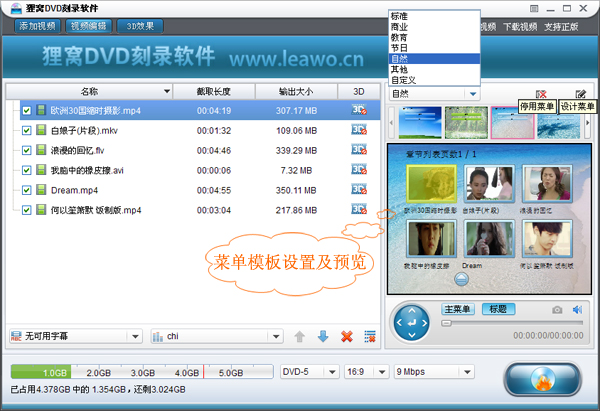Click the 支持正版 link
This screenshot has width=600, height=411.
coord(561,27)
